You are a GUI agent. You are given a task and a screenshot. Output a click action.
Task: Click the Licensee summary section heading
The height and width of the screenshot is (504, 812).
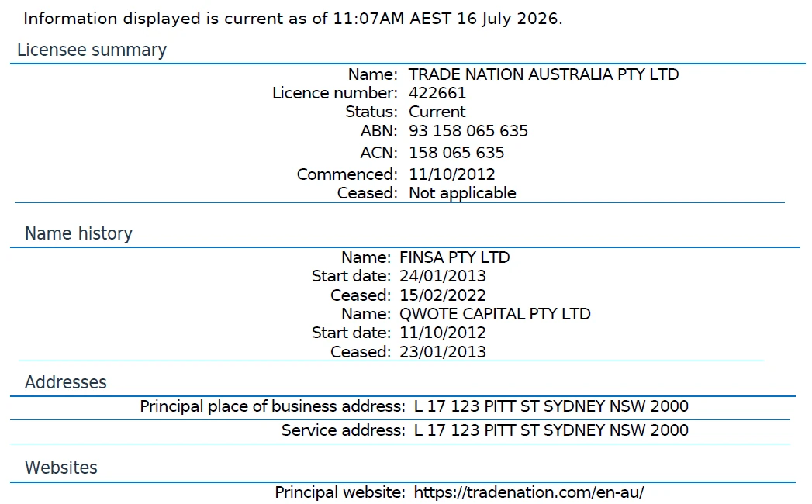click(92, 50)
